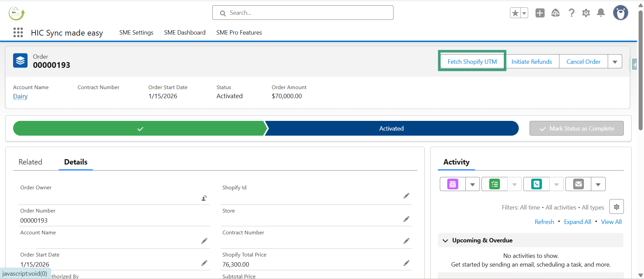Open the favorites list dropdown arrow
Screen dimensions: 644x279
click(x=524, y=13)
